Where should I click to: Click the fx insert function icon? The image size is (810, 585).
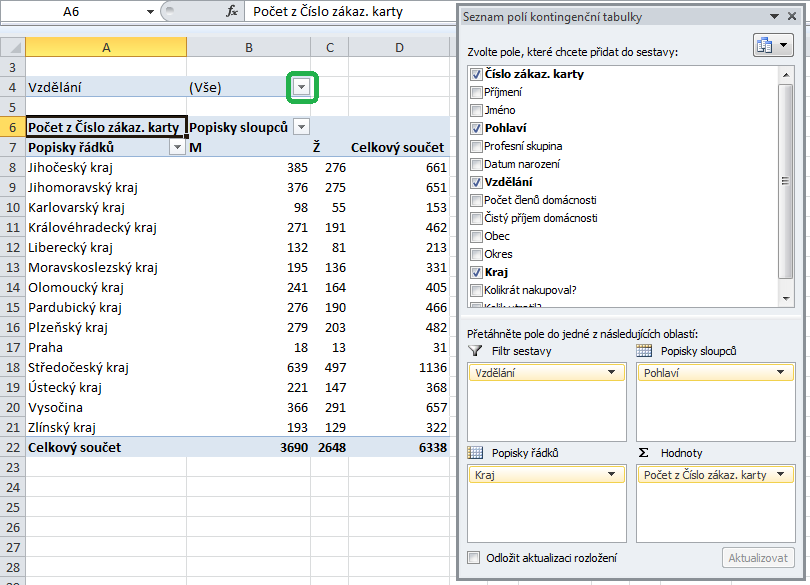pyautogui.click(x=232, y=11)
